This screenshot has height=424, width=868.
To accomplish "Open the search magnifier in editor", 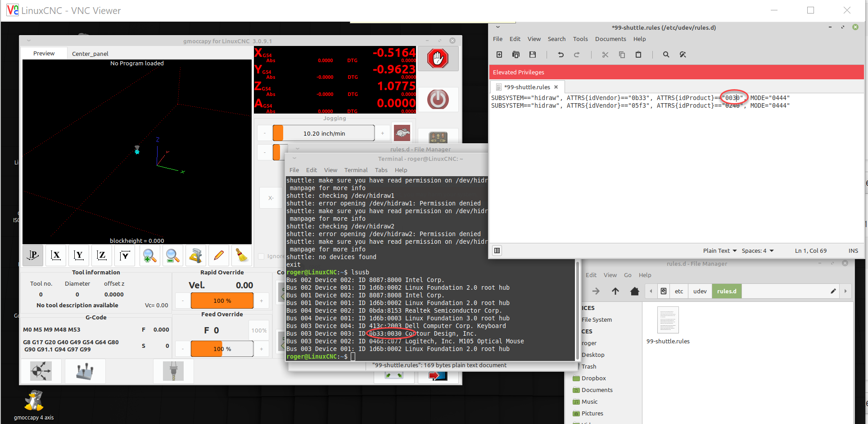I will point(666,55).
